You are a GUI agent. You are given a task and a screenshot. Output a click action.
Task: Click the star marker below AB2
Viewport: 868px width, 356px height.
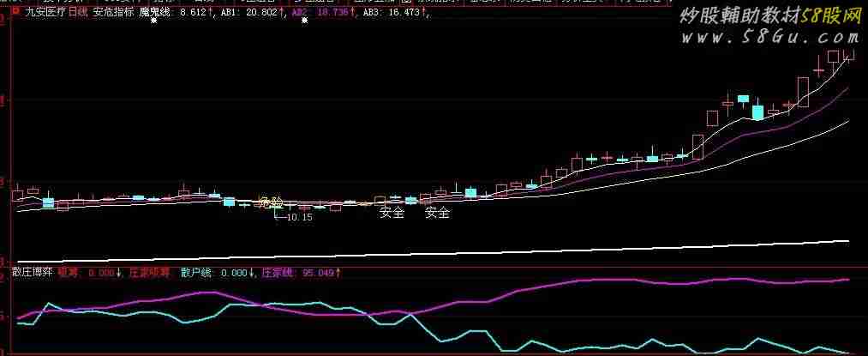(x=304, y=21)
